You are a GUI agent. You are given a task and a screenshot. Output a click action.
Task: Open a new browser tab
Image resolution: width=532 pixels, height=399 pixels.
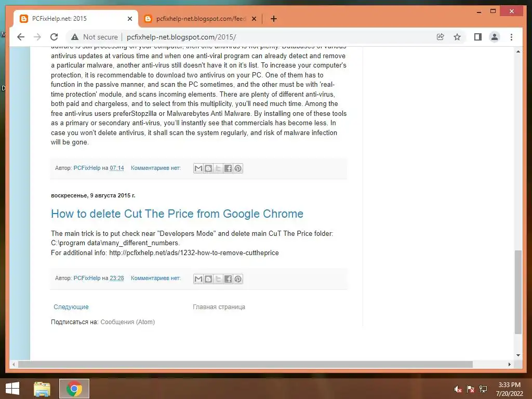274,19
